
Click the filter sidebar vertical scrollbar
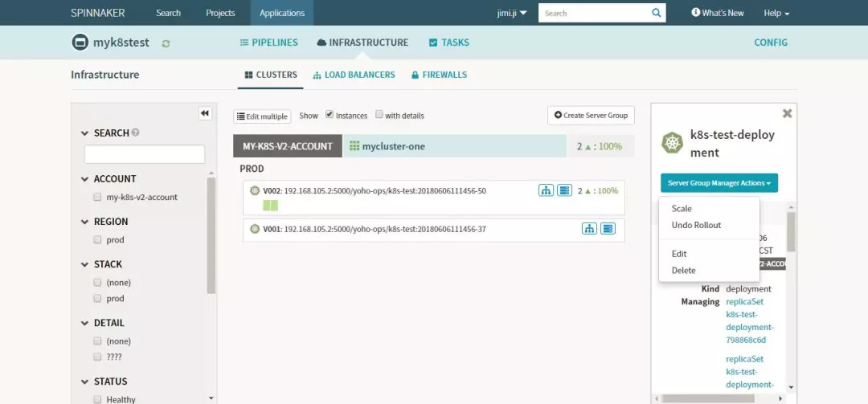(211, 235)
